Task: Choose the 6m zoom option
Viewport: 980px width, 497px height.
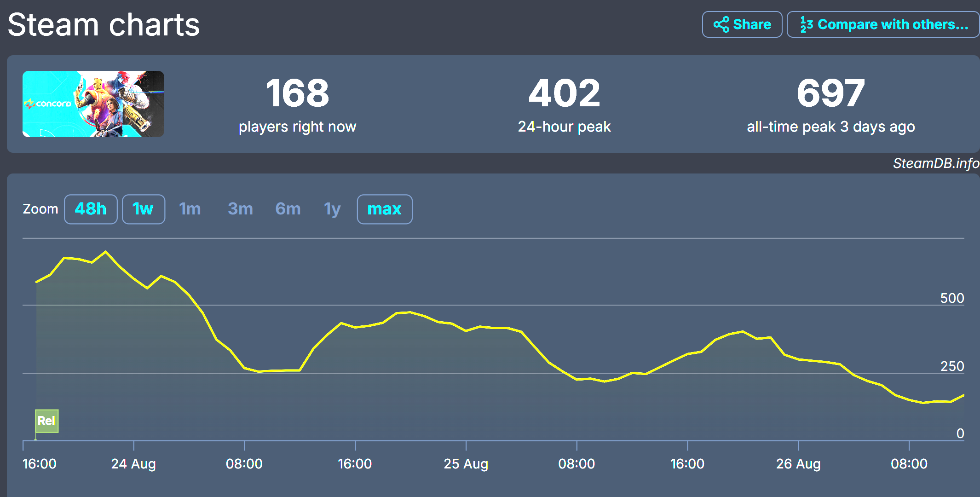Action: pyautogui.click(x=288, y=209)
